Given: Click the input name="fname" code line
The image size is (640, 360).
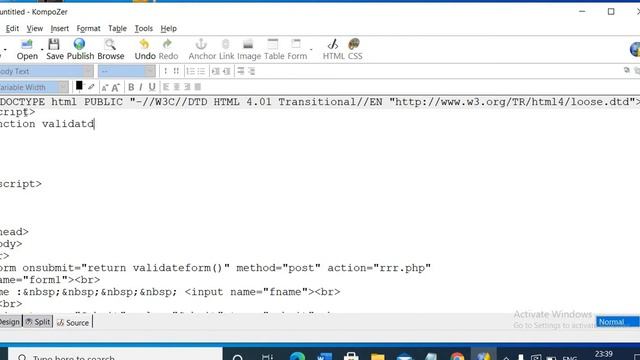Looking at the screenshot, I should coord(170,292).
